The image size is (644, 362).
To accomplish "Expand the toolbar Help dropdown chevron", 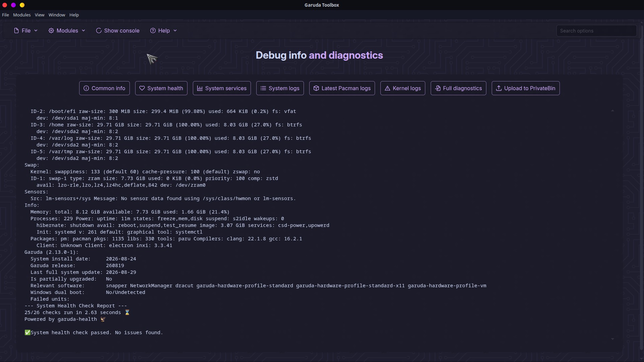I will pyautogui.click(x=175, y=31).
